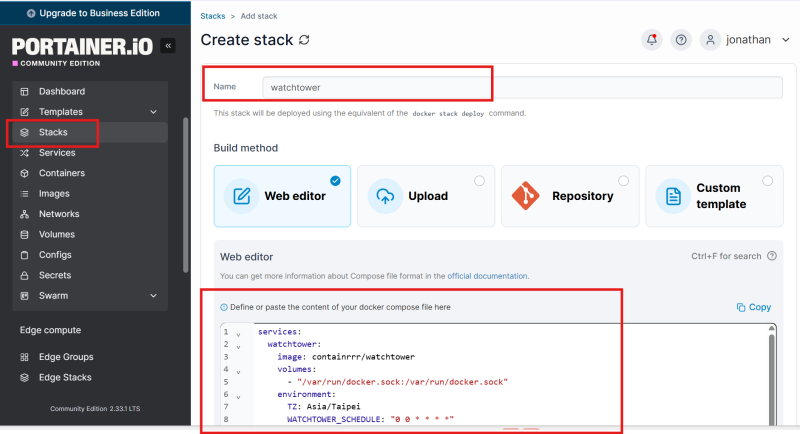
Task: Select the Repository build method radio
Action: [x=623, y=181]
